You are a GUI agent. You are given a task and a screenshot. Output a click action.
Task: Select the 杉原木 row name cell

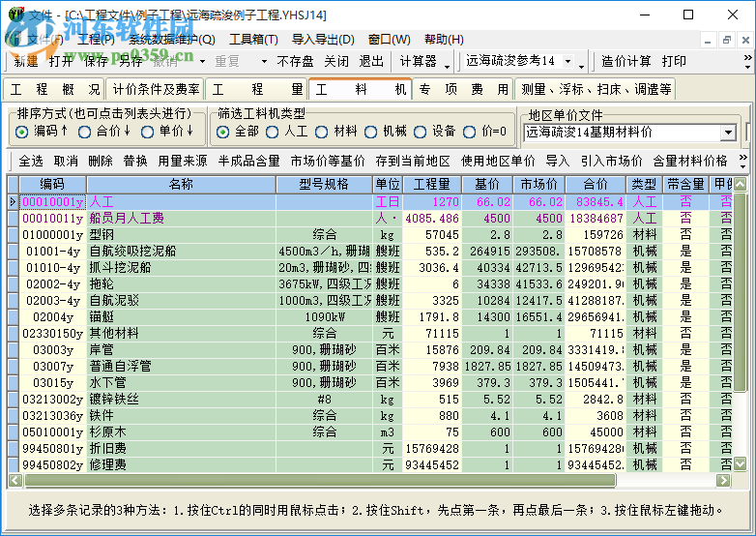click(182, 432)
